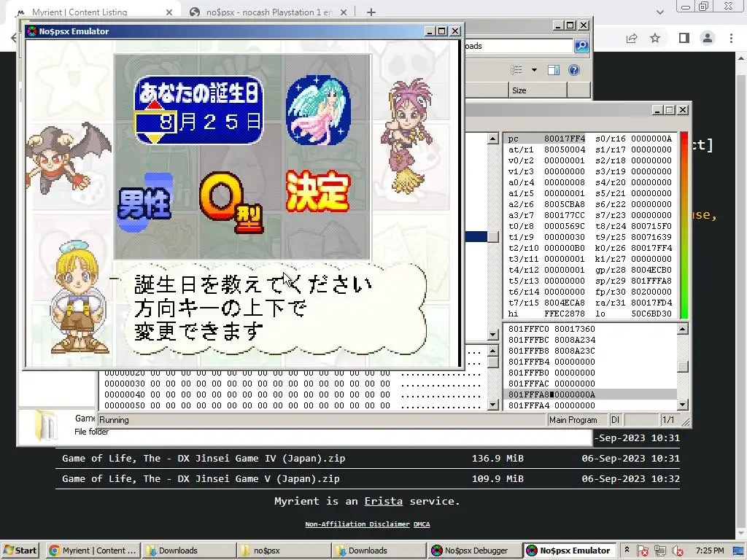Screen dimensions: 747x560
Task: Click the network tray icon
Action: [659, 551]
